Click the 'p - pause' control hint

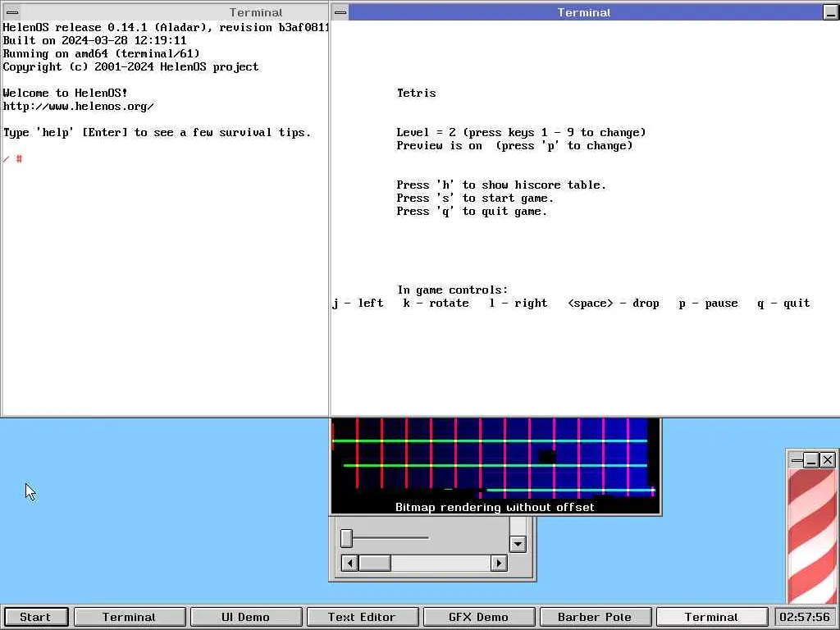(708, 304)
